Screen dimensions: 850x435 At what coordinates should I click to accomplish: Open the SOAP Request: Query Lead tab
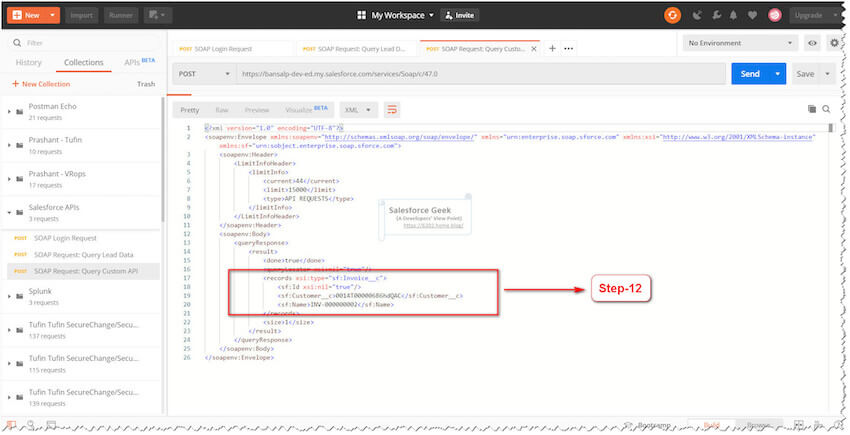[356, 49]
